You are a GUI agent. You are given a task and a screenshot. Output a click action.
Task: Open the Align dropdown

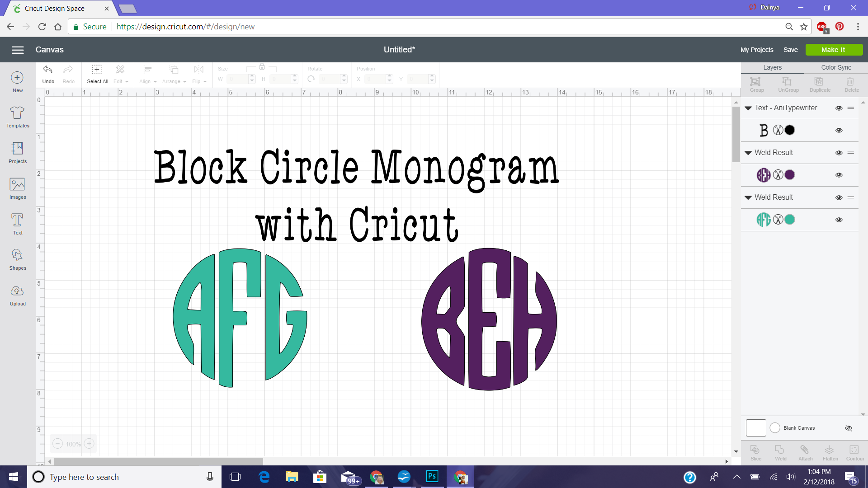[x=148, y=75]
